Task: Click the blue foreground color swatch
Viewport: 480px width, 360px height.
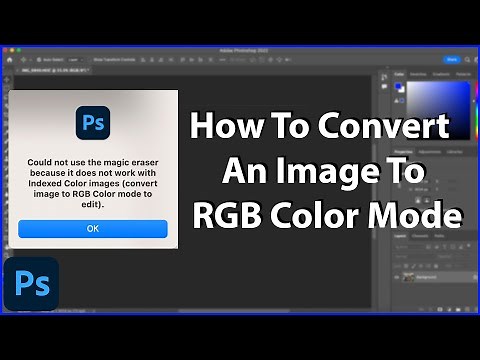Action: [x=398, y=86]
